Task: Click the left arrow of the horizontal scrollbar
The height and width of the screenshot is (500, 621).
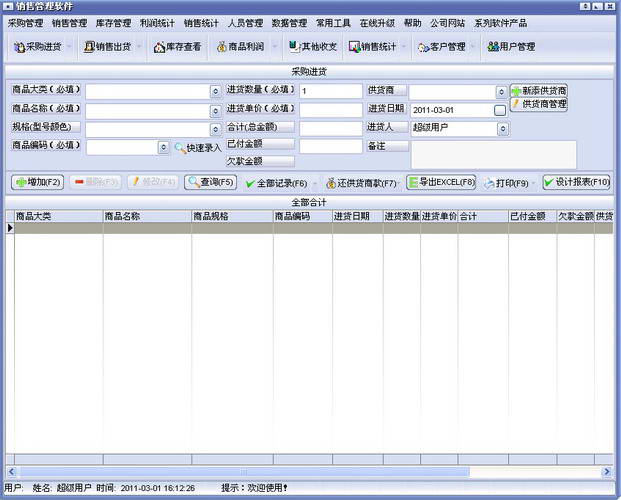Action: coord(11,472)
